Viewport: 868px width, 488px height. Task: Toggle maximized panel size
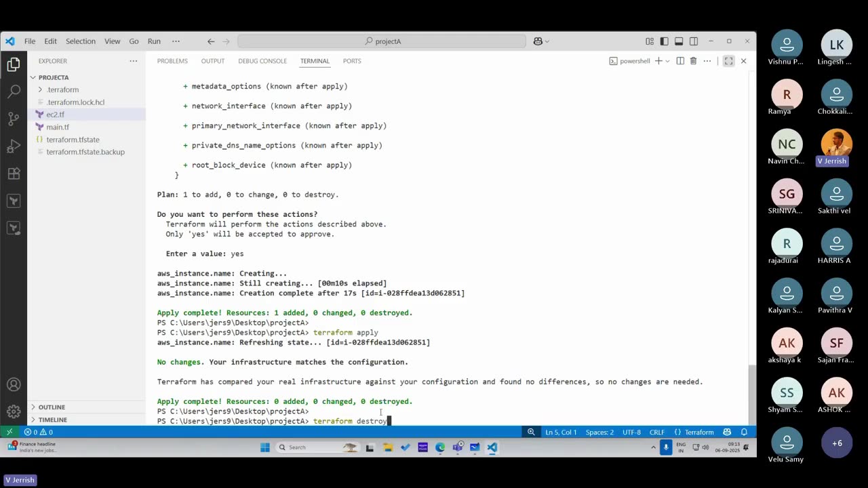point(728,61)
